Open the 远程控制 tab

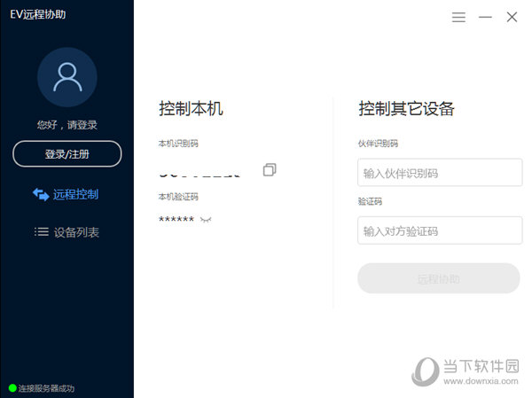tap(66, 194)
